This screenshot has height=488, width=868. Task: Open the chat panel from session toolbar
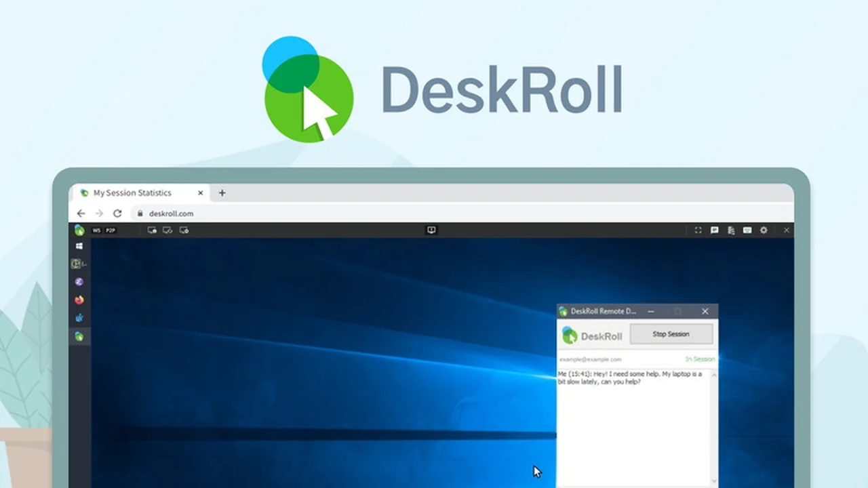[714, 230]
